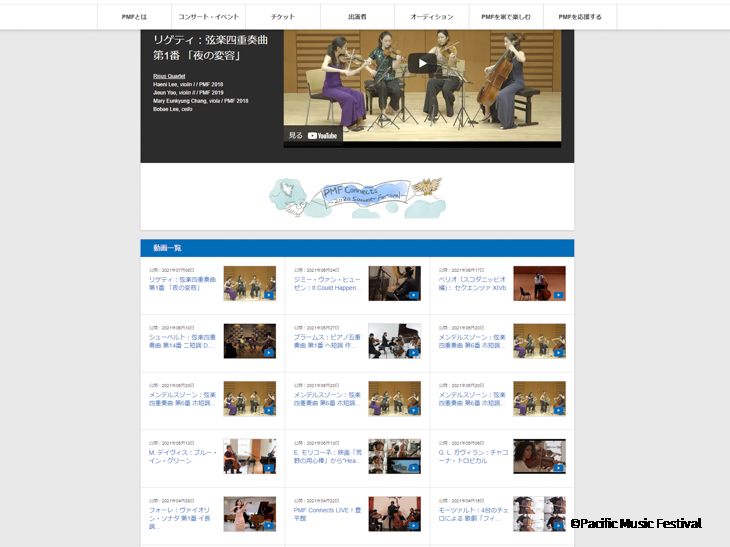Screen dimensions: 730x547
Task: Click play icon on Ligeti quartet thumbnail
Action: (269, 295)
